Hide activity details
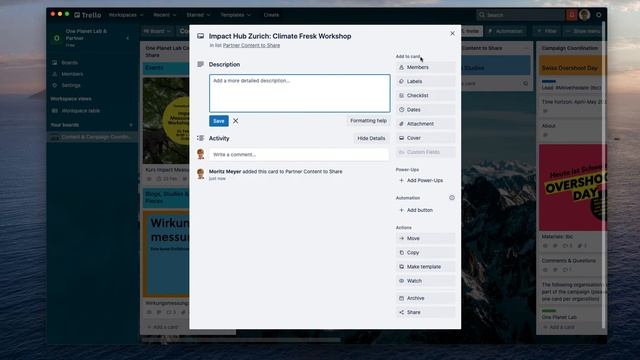 click(x=371, y=138)
